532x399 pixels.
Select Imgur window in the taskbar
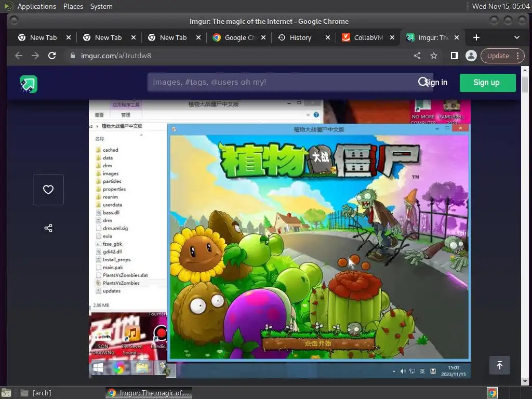tap(149, 393)
